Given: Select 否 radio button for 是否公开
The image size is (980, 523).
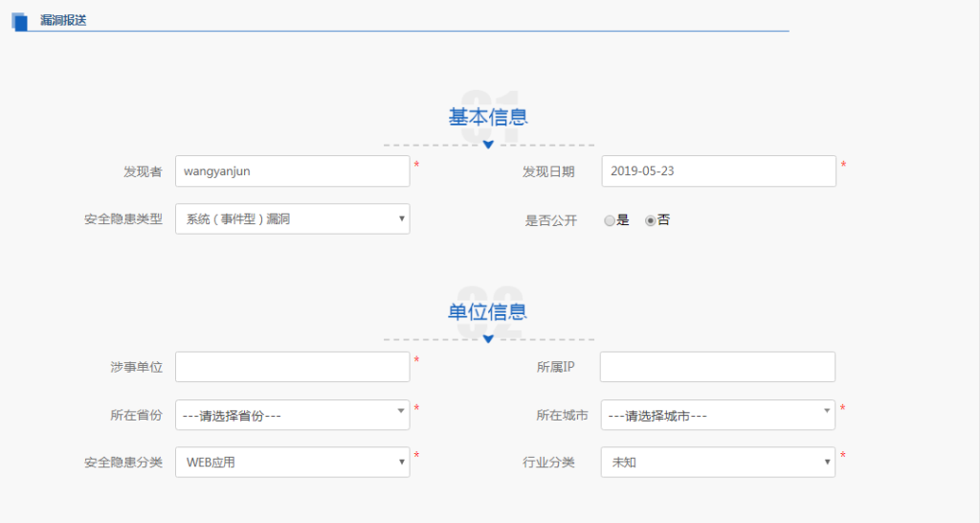Looking at the screenshot, I should [x=651, y=220].
